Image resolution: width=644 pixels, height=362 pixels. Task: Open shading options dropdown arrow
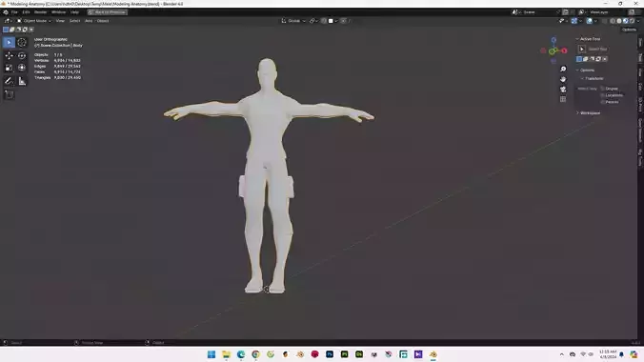click(638, 21)
